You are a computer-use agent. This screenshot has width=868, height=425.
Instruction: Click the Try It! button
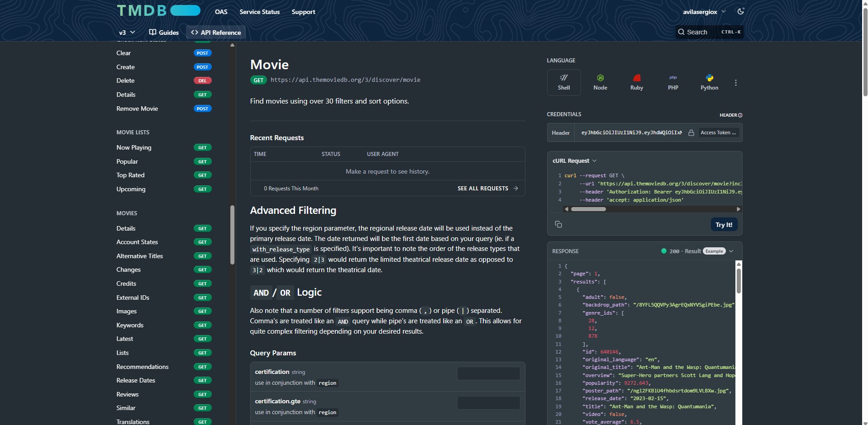(724, 225)
